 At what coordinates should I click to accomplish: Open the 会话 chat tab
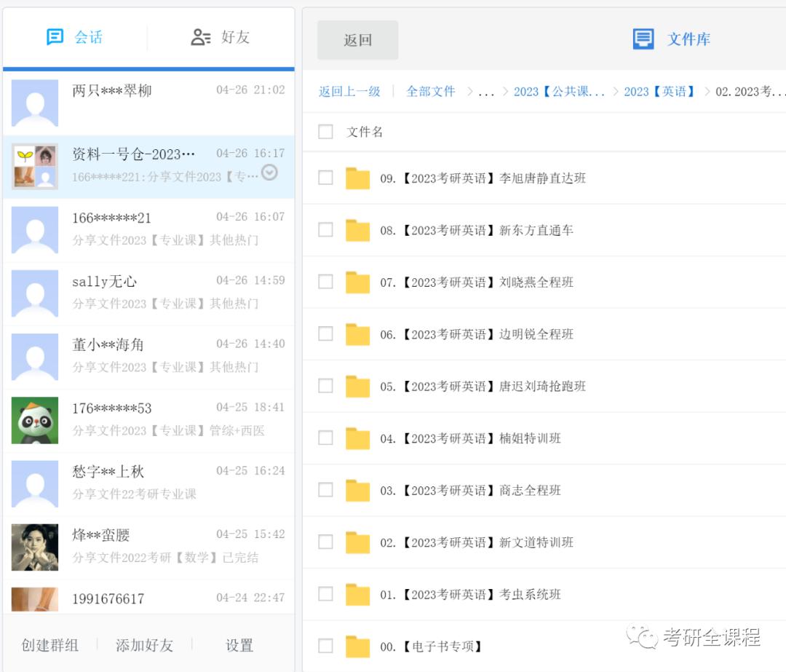75,37
